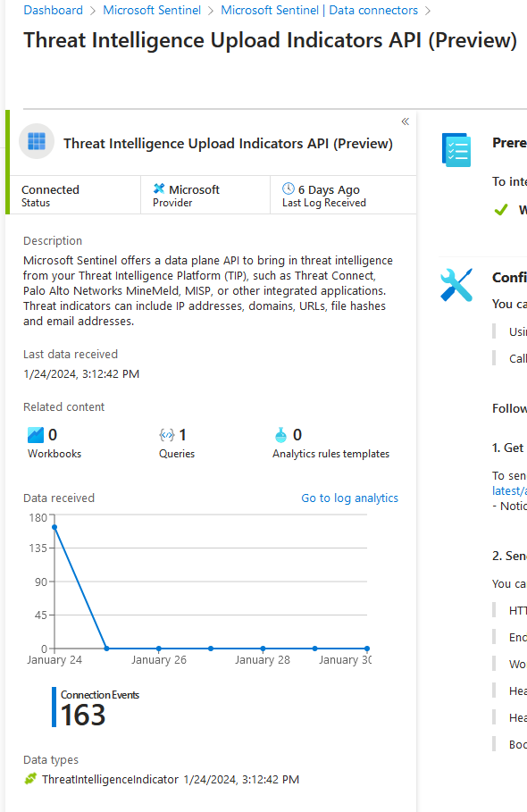Select the Analytics rules flask icon

coord(280,435)
